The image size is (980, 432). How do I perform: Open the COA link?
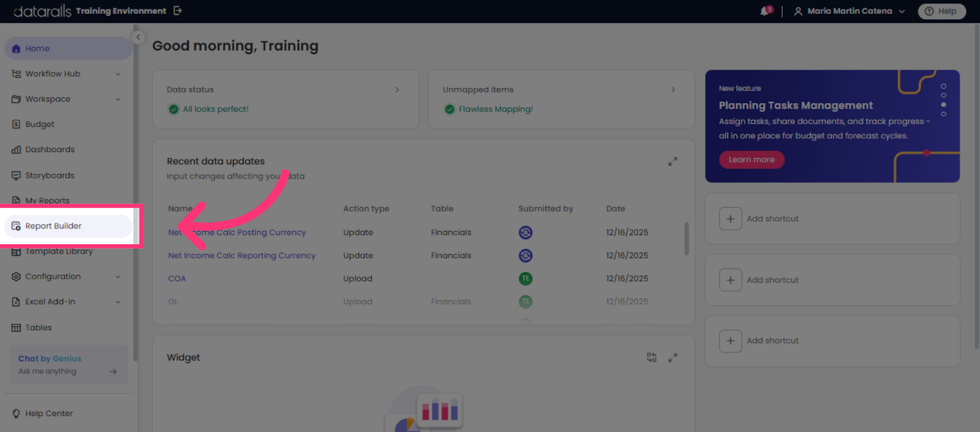pyautogui.click(x=177, y=279)
